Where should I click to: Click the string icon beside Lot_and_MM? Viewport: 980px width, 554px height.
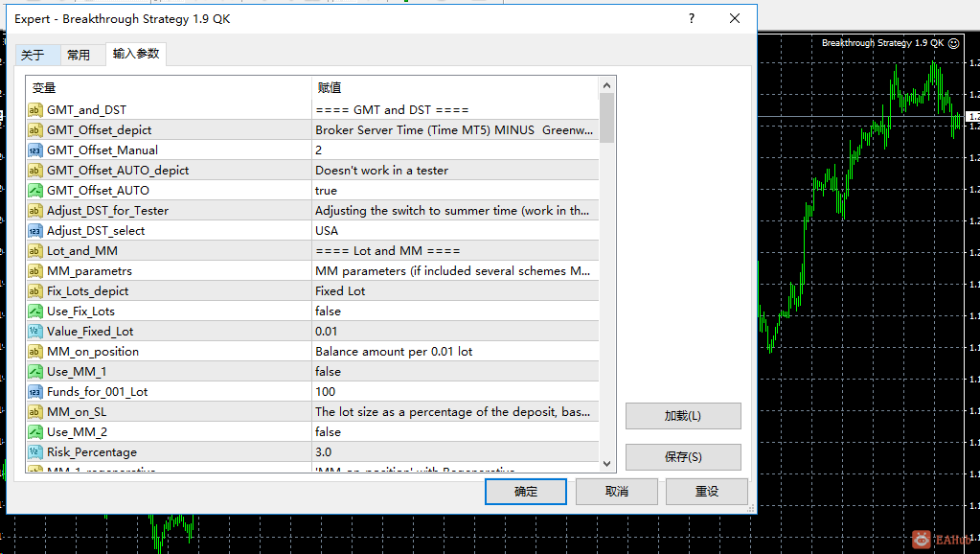click(x=35, y=251)
